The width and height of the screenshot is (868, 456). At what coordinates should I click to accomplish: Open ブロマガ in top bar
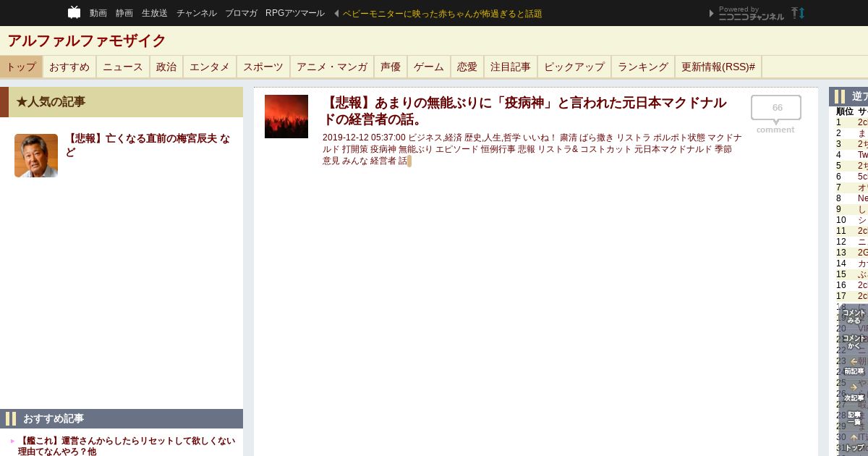click(x=241, y=13)
